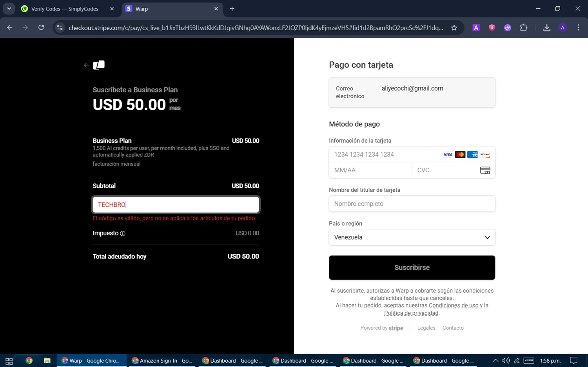Click the American Express brand icon
The image size is (588, 367).
pyautogui.click(x=472, y=154)
